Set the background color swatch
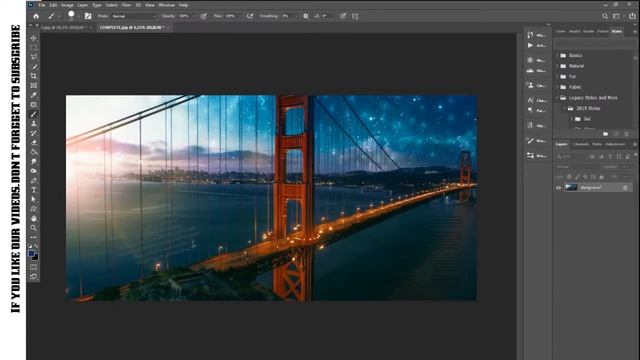Image resolution: width=640 pixels, height=360 pixels. (36, 258)
